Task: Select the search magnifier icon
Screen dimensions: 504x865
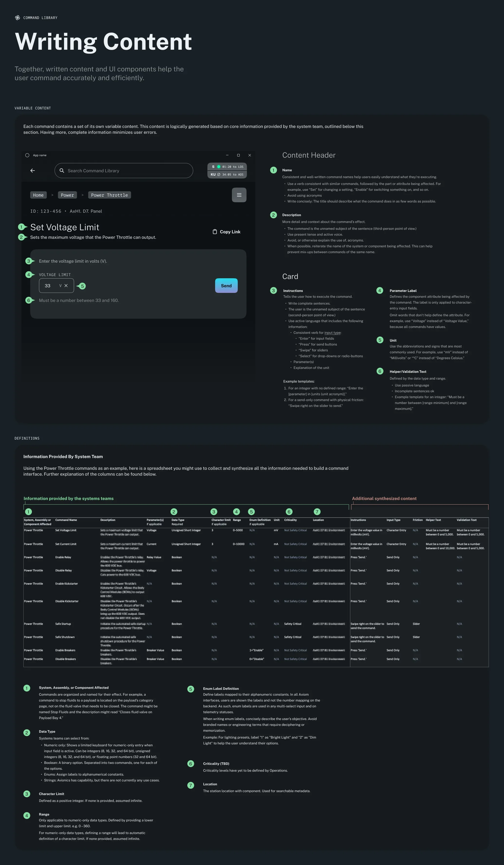Action: 62,171
